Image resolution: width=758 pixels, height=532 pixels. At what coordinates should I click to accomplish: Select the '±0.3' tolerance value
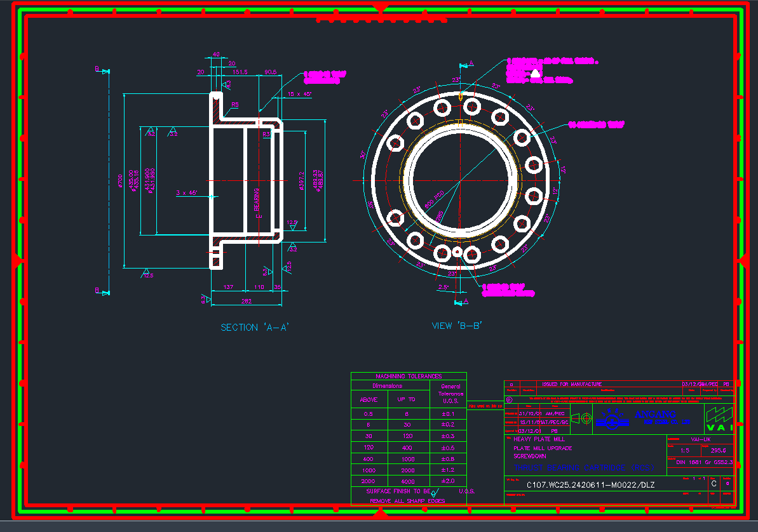click(x=448, y=436)
